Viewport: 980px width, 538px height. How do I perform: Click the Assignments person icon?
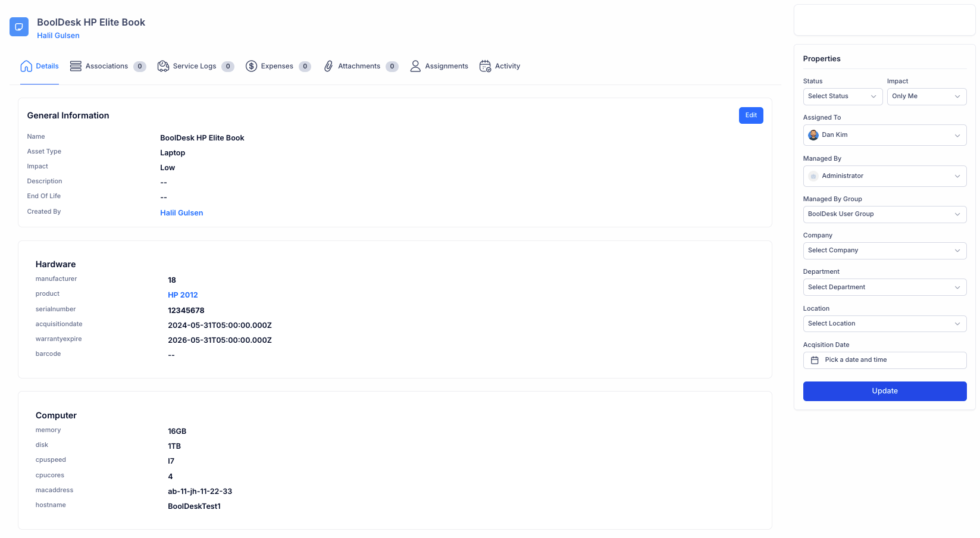click(415, 66)
